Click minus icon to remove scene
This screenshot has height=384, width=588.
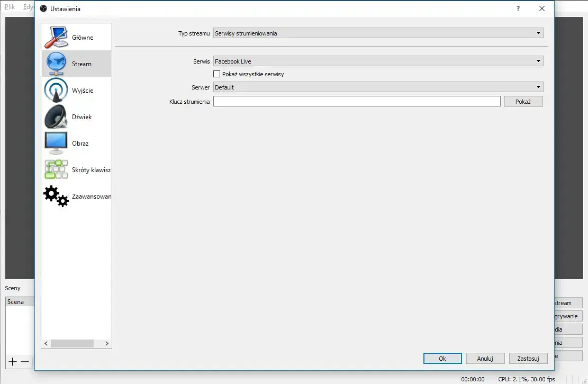click(25, 362)
